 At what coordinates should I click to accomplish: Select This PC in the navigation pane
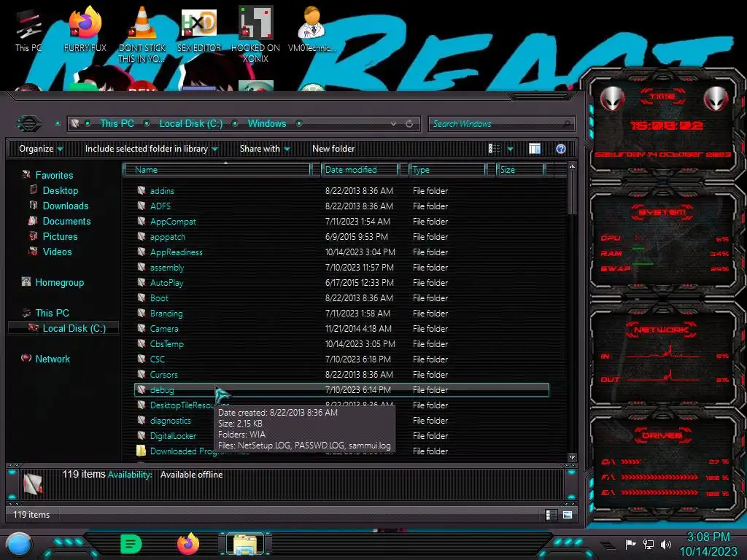pyautogui.click(x=46, y=313)
